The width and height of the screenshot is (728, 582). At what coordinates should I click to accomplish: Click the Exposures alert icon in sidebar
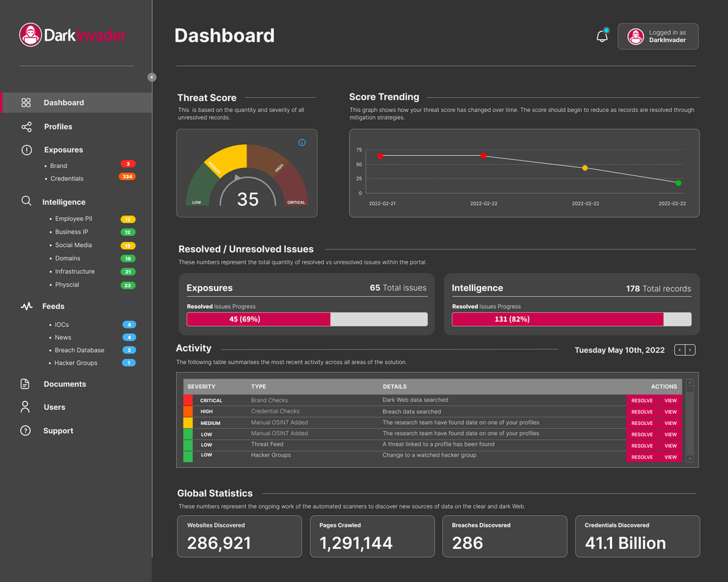[x=26, y=150]
